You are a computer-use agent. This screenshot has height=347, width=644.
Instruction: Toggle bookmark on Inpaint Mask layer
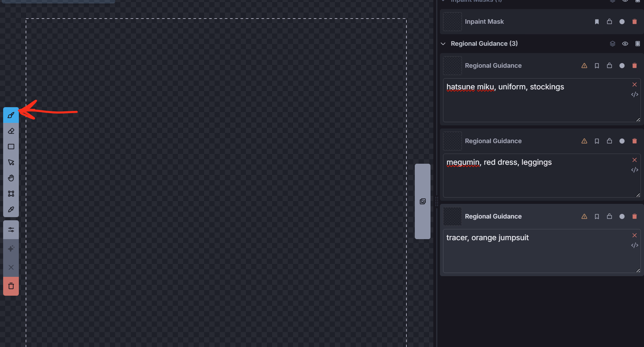point(597,22)
